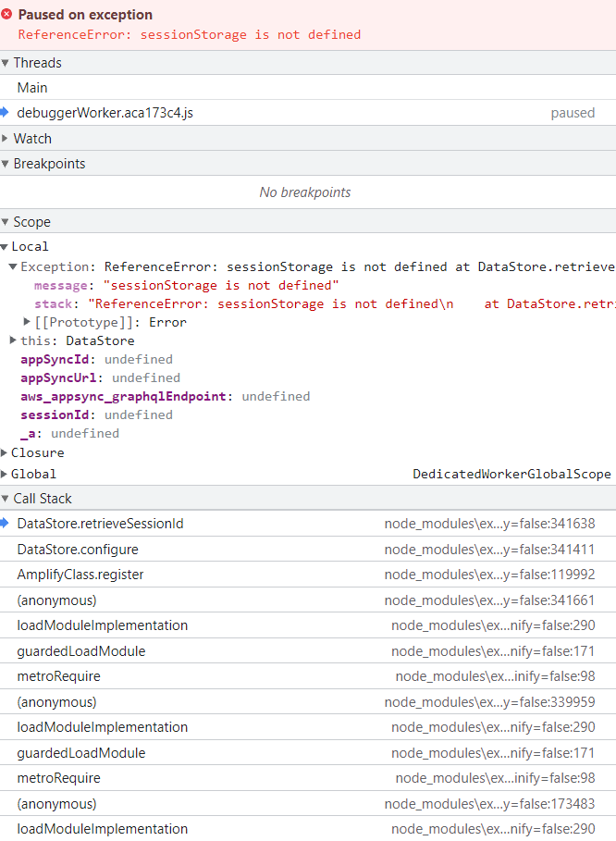Select the aws_appsync_graphqlEndpoint variable
This screenshot has height=841, width=616.
point(166,396)
